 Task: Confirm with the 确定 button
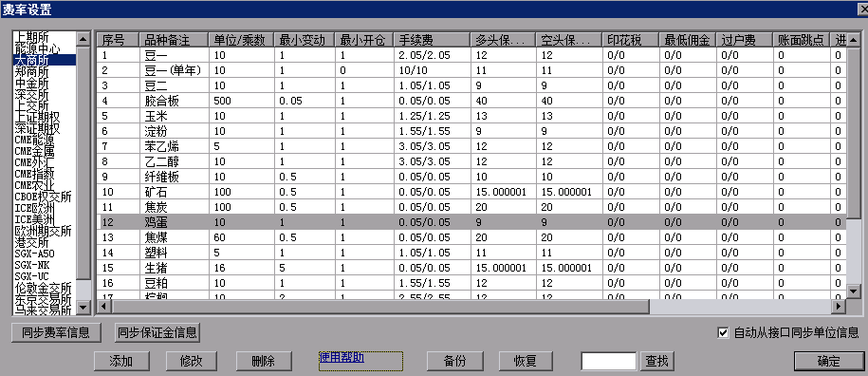(828, 361)
